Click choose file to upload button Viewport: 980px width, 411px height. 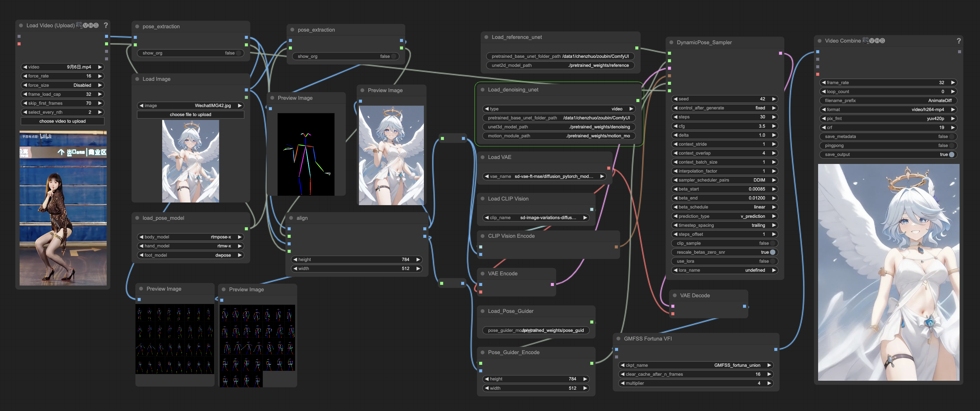(x=190, y=114)
